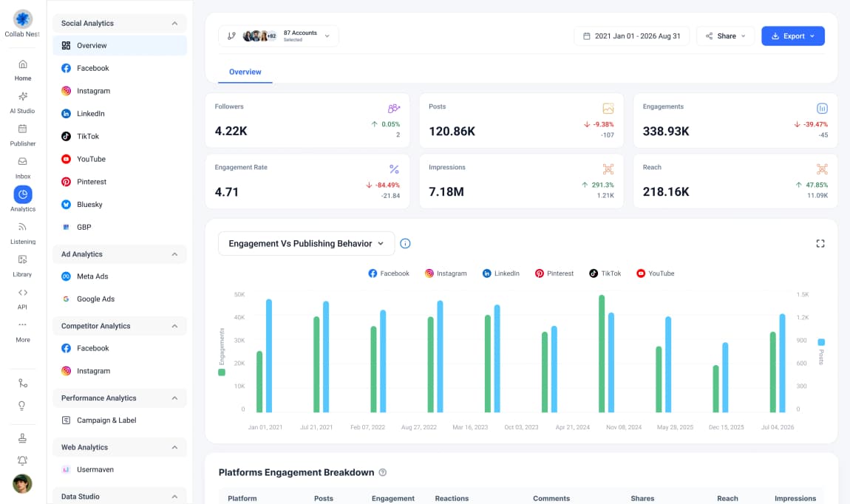The height and width of the screenshot is (504, 850).
Task: Click the Engagement Rate percent icon
Action: 394,169
